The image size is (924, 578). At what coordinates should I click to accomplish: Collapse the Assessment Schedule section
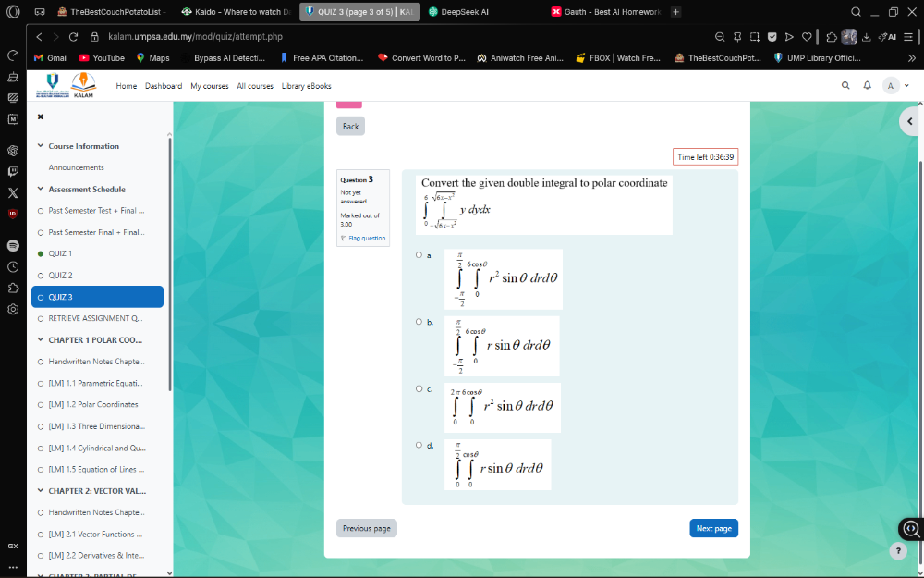41,189
